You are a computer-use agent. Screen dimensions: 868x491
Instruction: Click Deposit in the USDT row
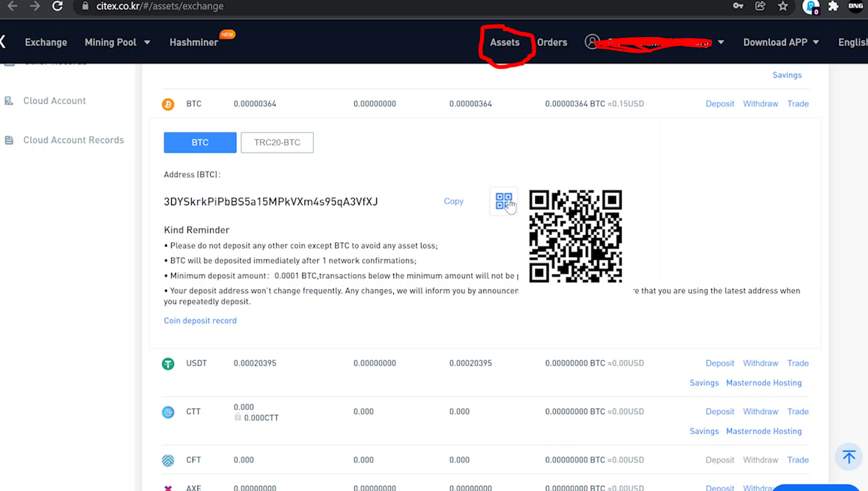click(720, 363)
